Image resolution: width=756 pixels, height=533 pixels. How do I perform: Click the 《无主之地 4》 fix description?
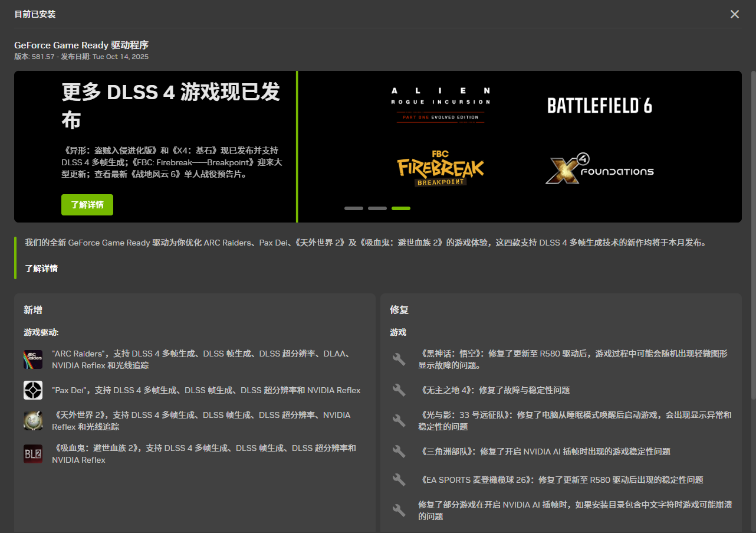pyautogui.click(x=494, y=390)
